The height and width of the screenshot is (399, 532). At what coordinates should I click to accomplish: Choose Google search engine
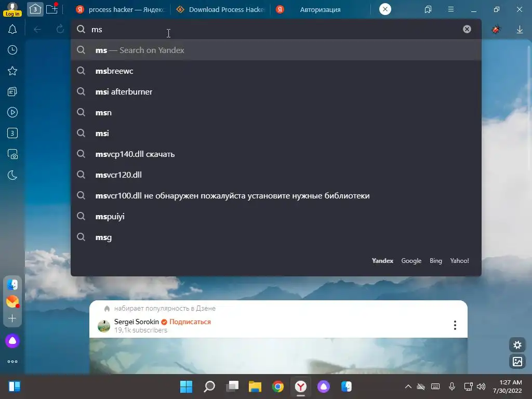pyautogui.click(x=411, y=261)
